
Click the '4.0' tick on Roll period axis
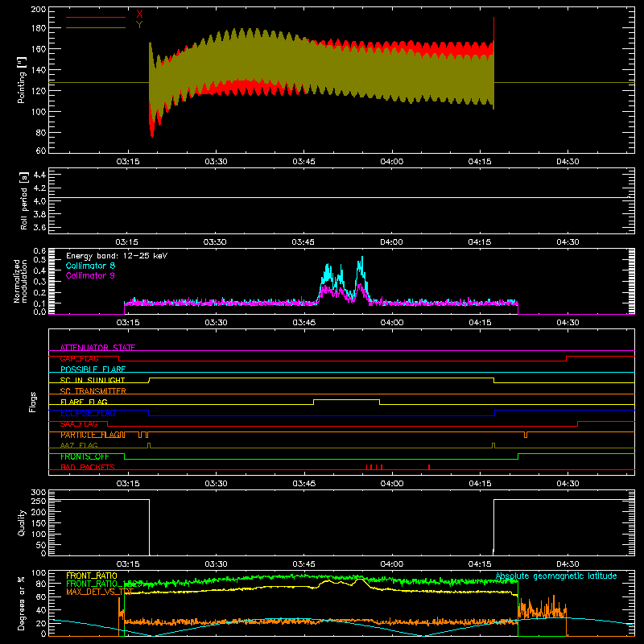coord(39,201)
